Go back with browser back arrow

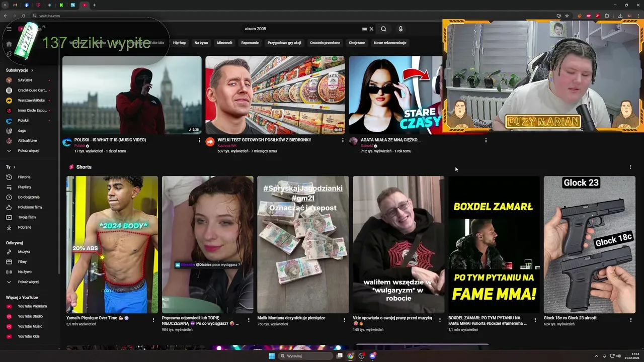(6, 16)
